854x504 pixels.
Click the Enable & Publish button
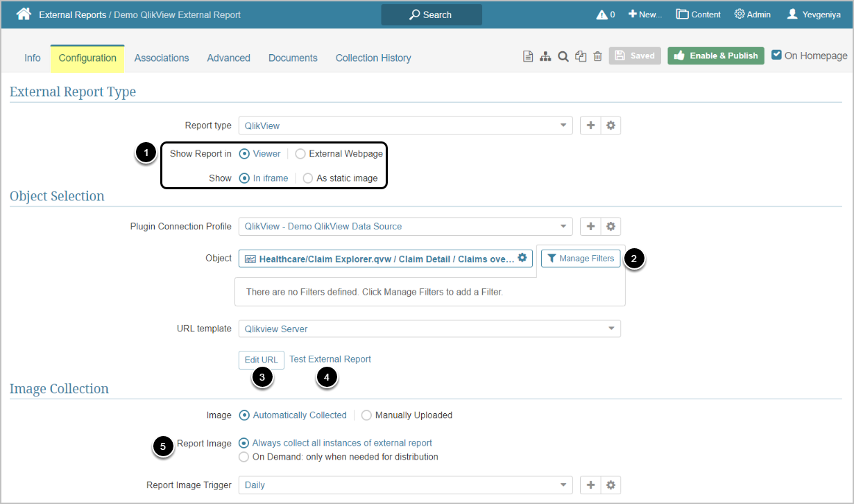tap(715, 55)
